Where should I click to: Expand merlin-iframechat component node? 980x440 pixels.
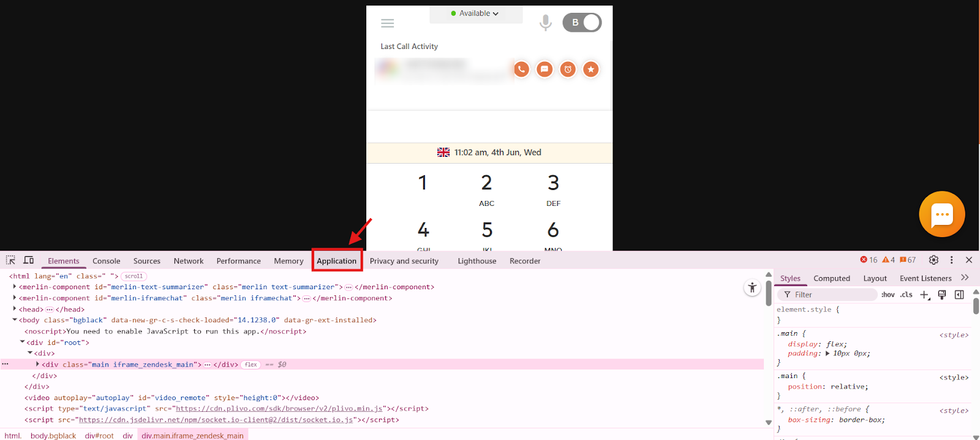15,298
